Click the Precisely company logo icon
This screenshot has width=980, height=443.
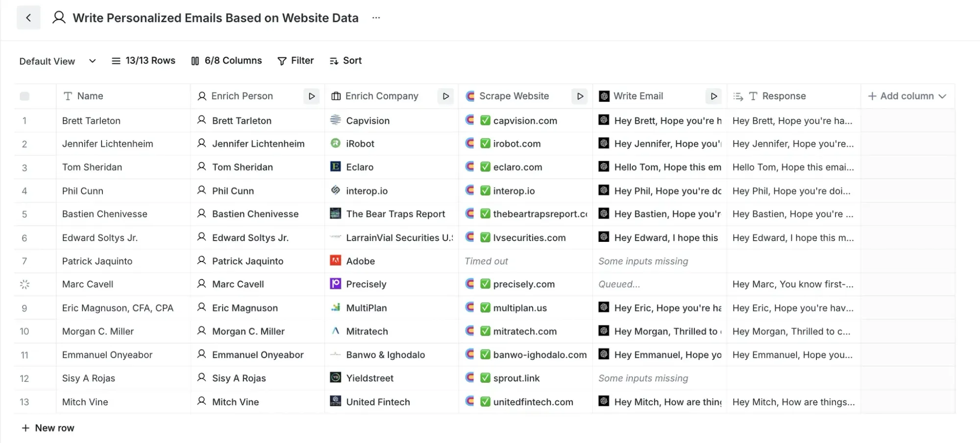336,284
